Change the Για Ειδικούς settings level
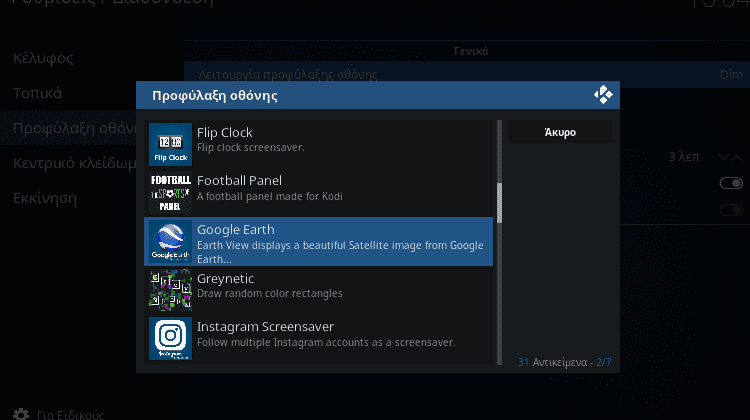Image resolution: width=750 pixels, height=420 pixels. (x=58, y=414)
